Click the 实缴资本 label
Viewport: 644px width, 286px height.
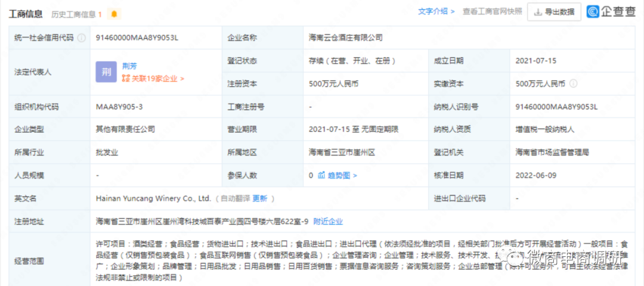pyautogui.click(x=449, y=83)
